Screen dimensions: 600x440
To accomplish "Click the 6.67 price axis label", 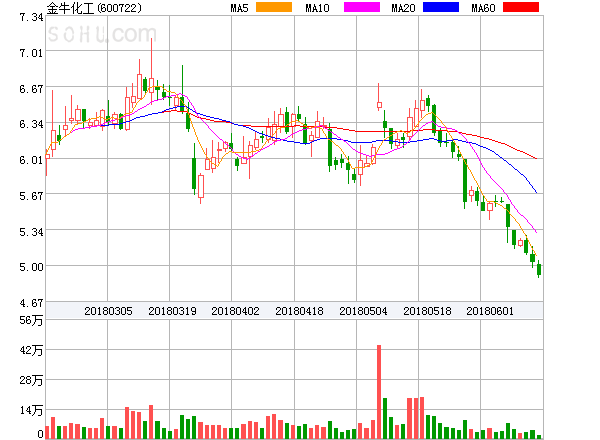I will click(31, 89).
